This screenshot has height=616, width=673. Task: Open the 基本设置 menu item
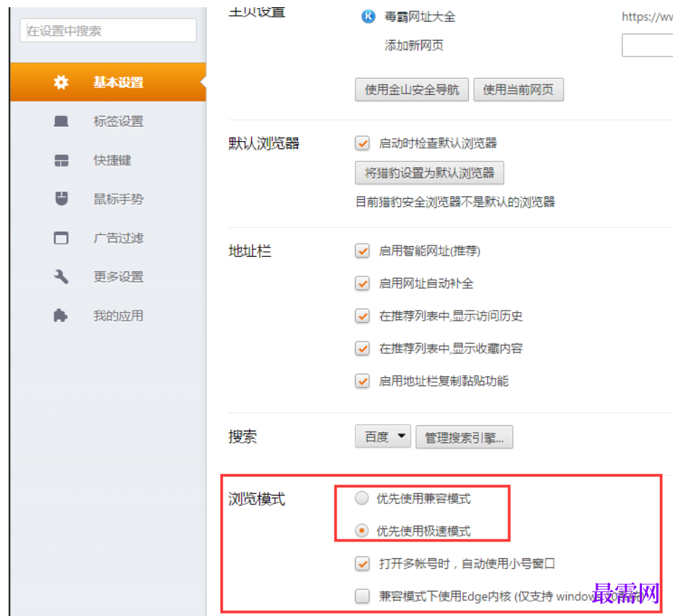point(108,82)
